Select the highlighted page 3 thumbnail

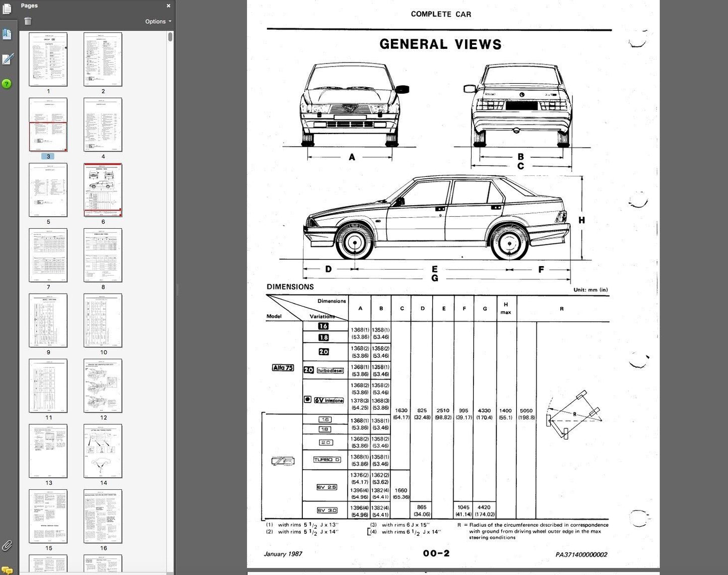click(48, 124)
